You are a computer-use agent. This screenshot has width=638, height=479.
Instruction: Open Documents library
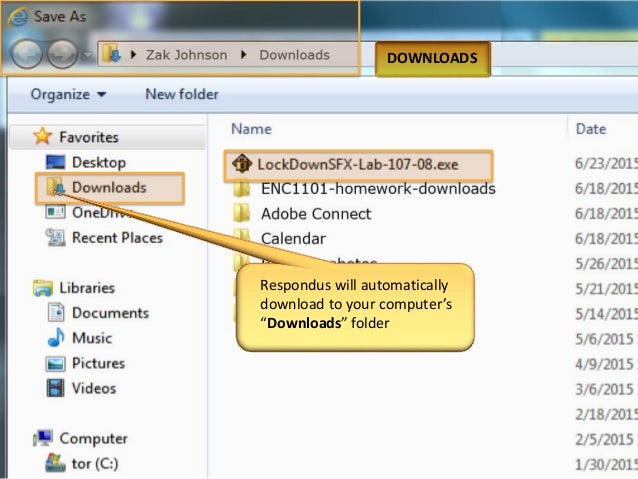point(110,313)
